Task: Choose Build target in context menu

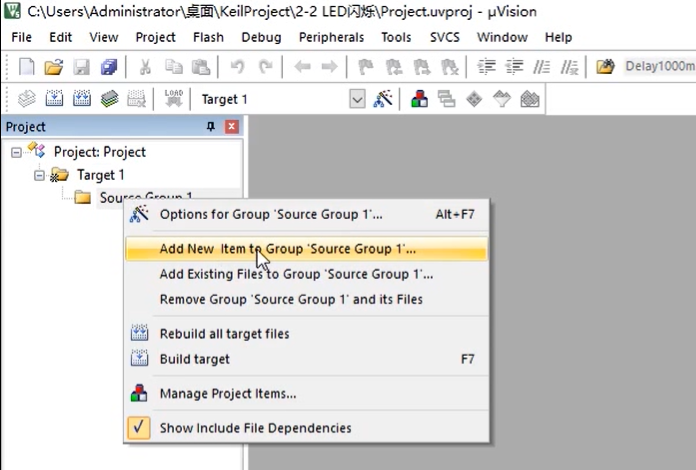Action: [x=307, y=359]
